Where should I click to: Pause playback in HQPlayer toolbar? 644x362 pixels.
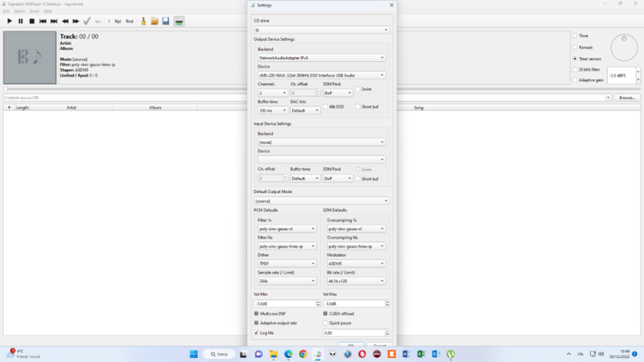pyautogui.click(x=21, y=21)
